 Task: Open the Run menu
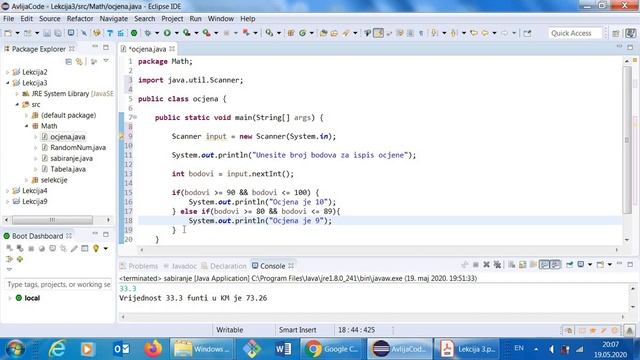pos(195,19)
